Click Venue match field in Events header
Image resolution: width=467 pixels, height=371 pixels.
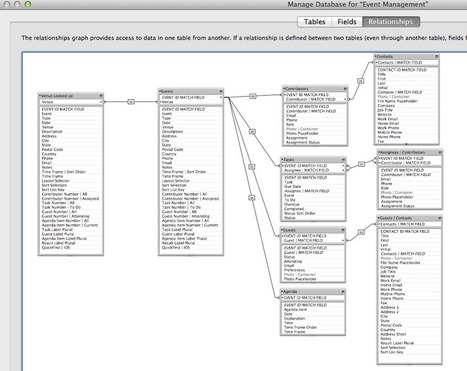191,102
